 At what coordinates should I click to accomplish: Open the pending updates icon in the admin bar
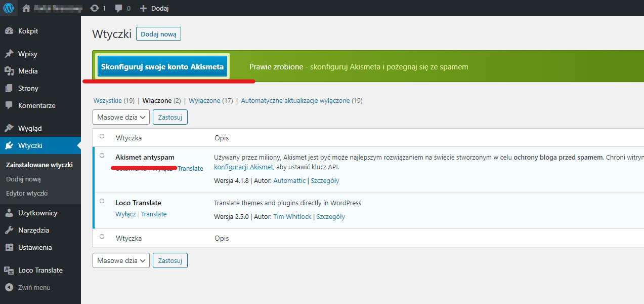pyautogui.click(x=94, y=8)
